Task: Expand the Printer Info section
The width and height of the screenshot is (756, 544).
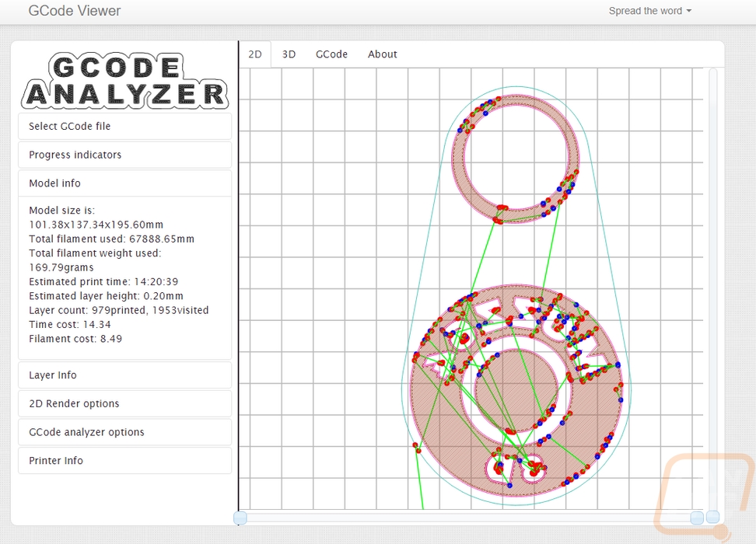Action: click(125, 460)
